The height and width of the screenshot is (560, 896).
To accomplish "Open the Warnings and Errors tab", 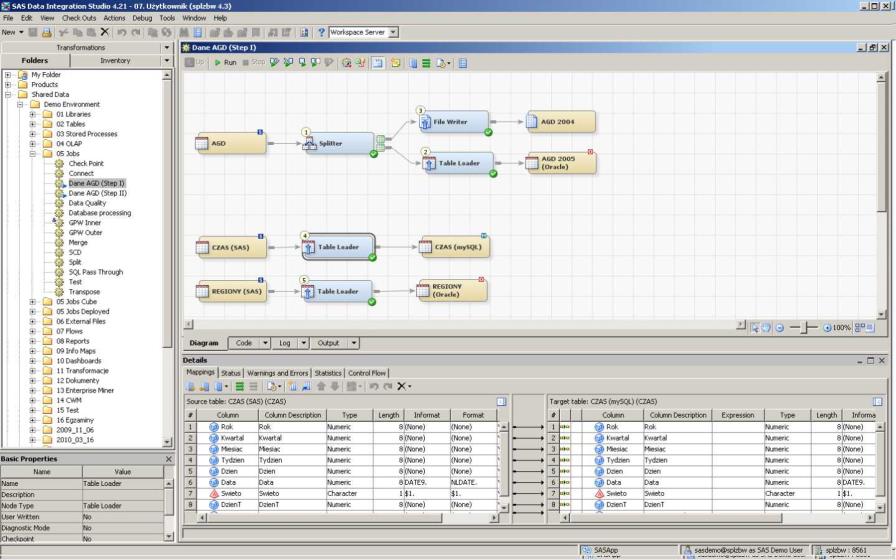I will click(x=278, y=373).
